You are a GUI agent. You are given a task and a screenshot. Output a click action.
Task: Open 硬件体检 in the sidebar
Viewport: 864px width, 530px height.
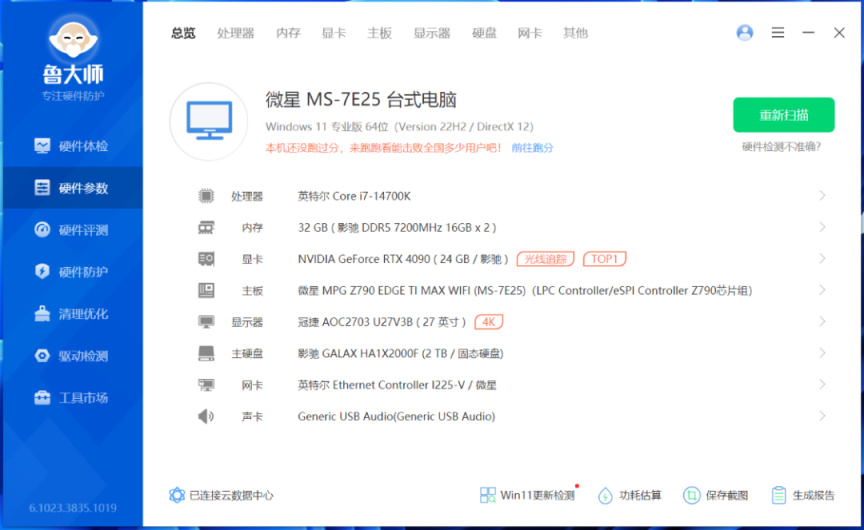pyautogui.click(x=72, y=146)
